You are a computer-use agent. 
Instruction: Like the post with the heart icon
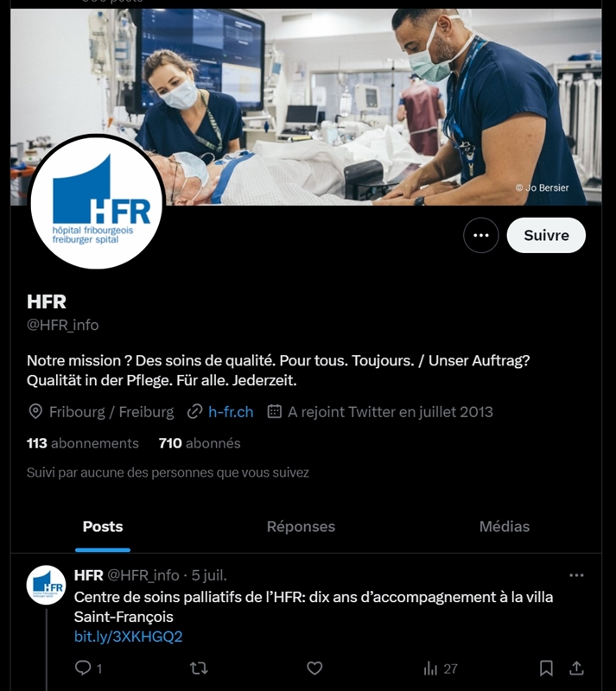coord(314,668)
